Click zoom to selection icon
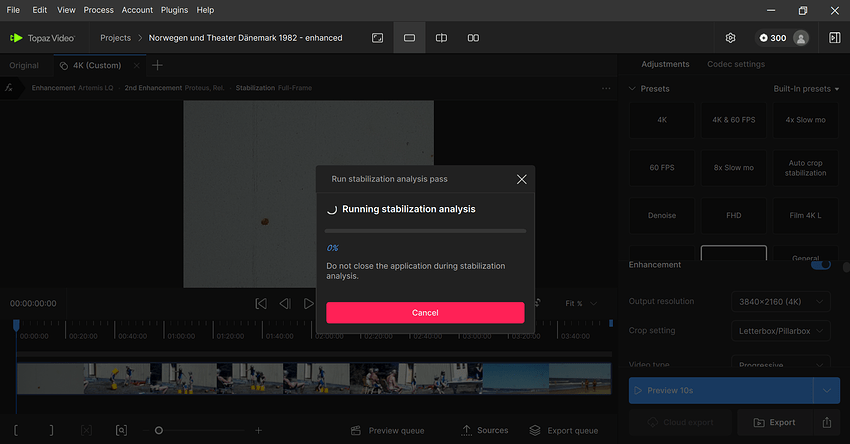The image size is (850, 444). pyautogui.click(x=121, y=430)
